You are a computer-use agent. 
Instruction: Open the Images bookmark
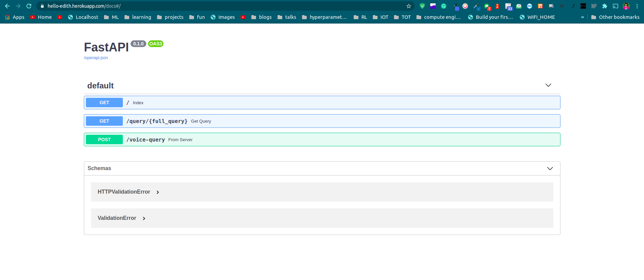pos(223,17)
